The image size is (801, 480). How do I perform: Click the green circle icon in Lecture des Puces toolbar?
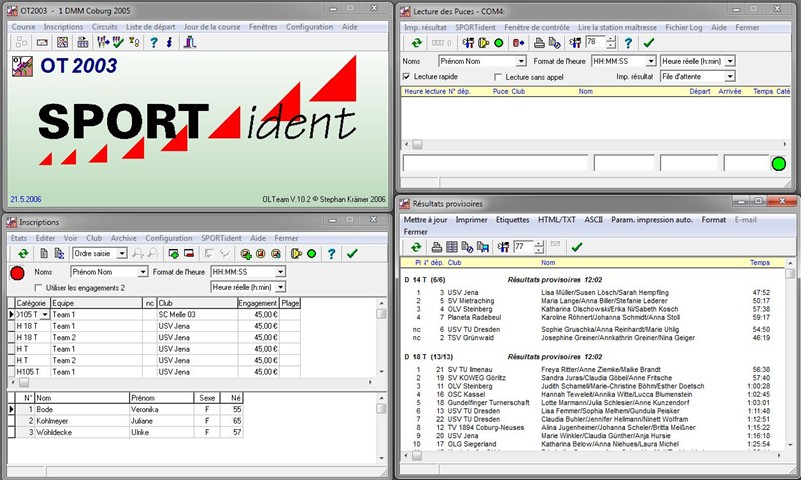point(499,43)
